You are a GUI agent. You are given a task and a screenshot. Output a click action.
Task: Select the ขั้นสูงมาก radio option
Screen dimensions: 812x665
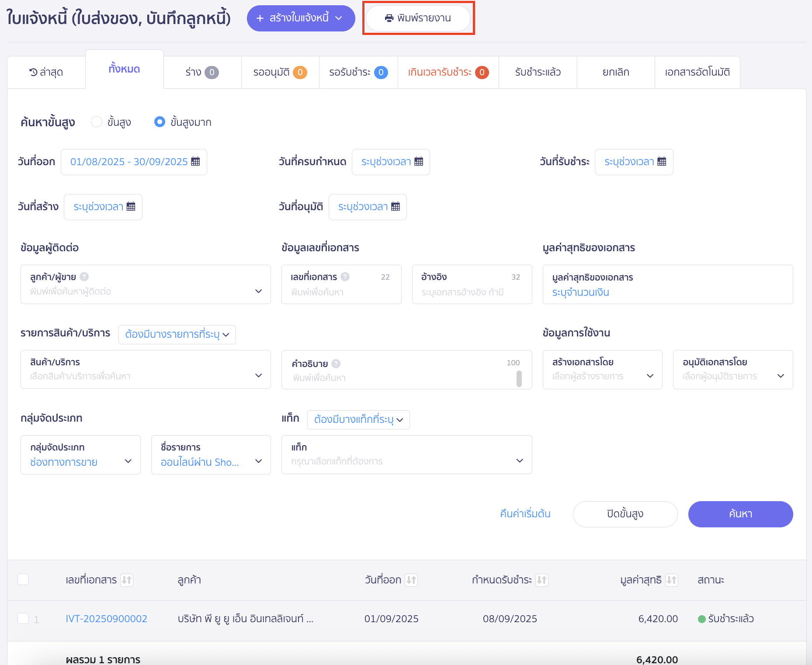click(160, 122)
